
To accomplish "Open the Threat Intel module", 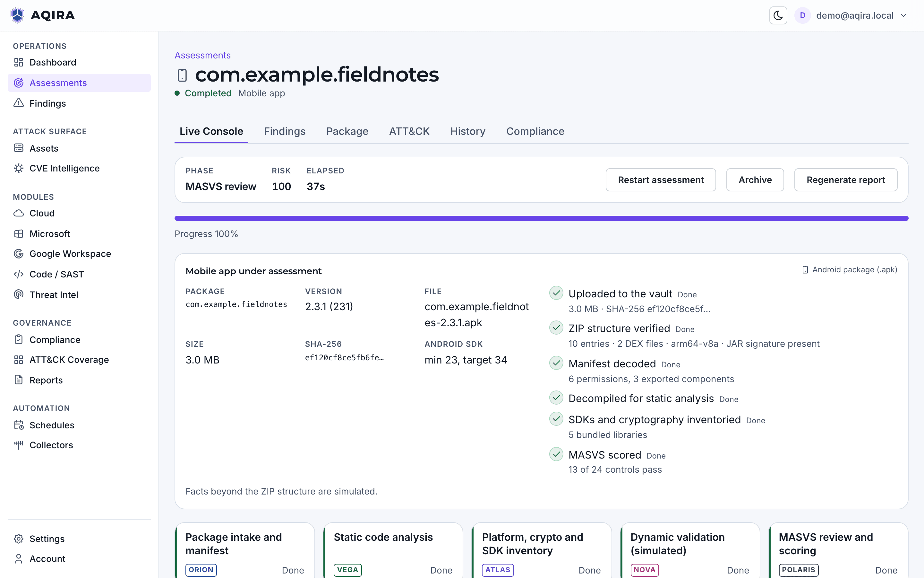I will 79,295.
